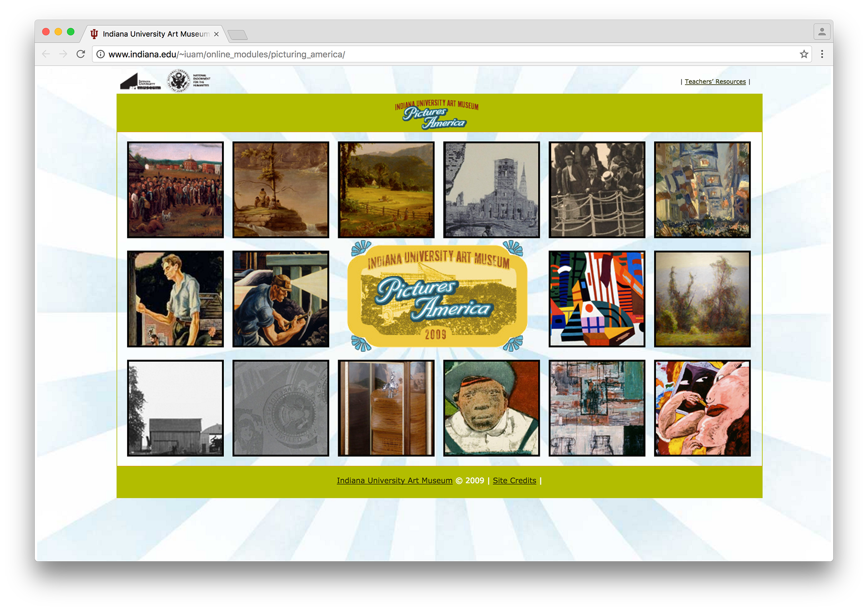The image size is (868, 611).
Task: Bookmark page with the star icon
Action: click(804, 54)
